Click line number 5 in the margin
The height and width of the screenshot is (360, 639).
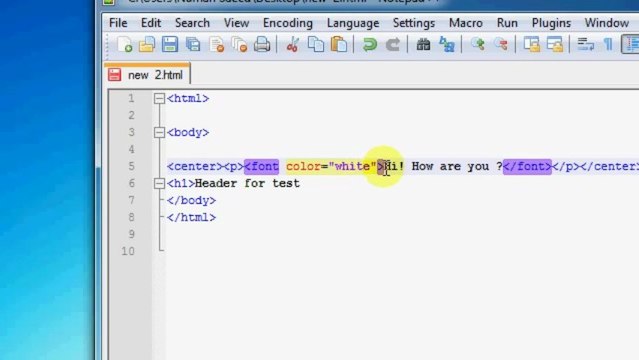(x=131, y=166)
